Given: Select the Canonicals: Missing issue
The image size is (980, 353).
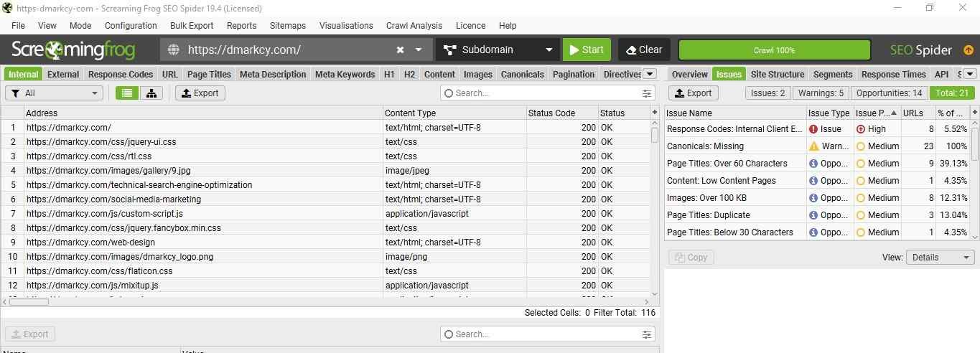Looking at the screenshot, I should pyautogui.click(x=817, y=146).
